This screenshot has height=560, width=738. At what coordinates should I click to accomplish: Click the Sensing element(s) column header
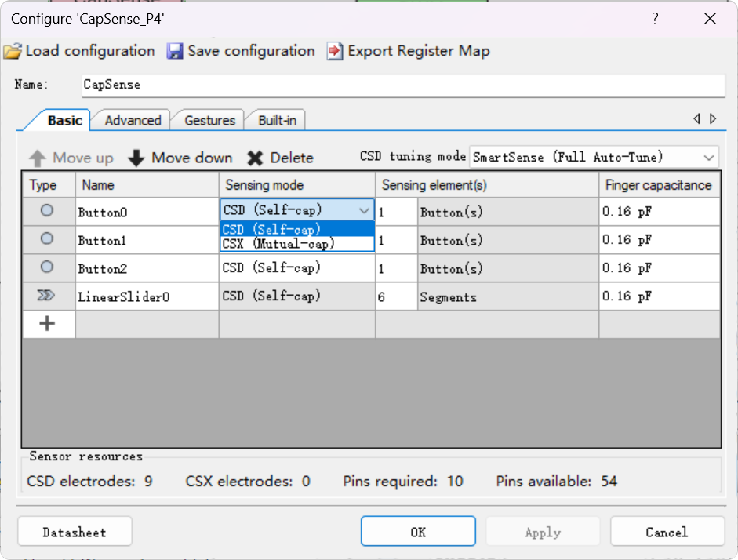click(487, 185)
